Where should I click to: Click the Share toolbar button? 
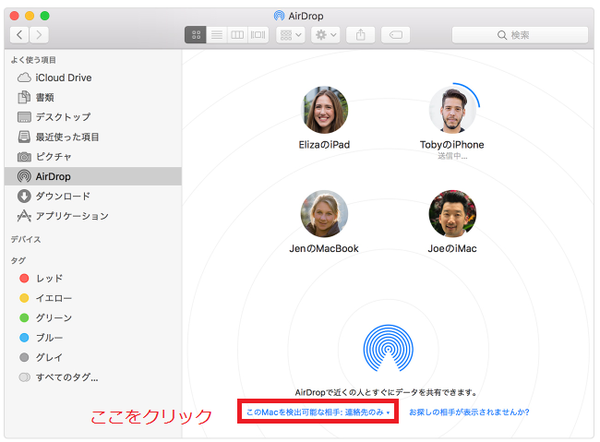click(x=360, y=34)
